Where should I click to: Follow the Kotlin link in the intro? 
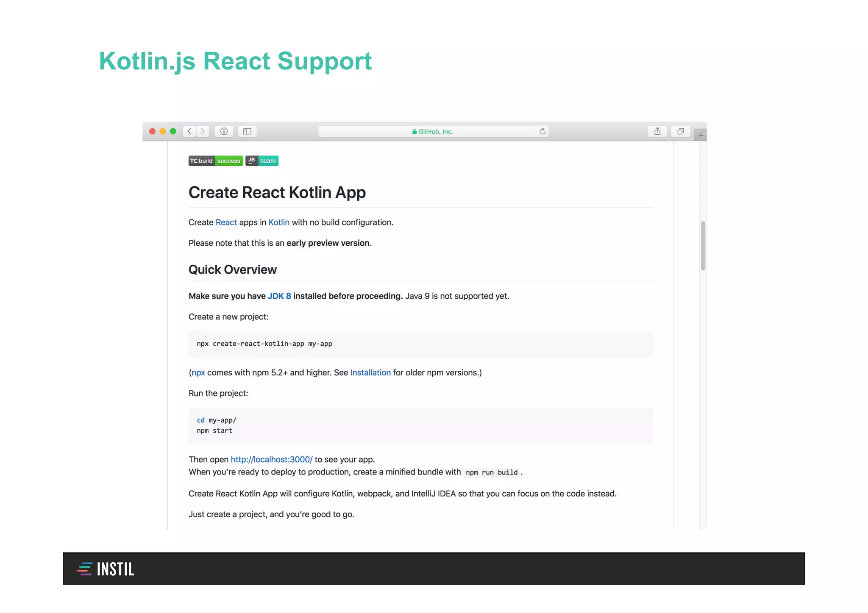[279, 222]
